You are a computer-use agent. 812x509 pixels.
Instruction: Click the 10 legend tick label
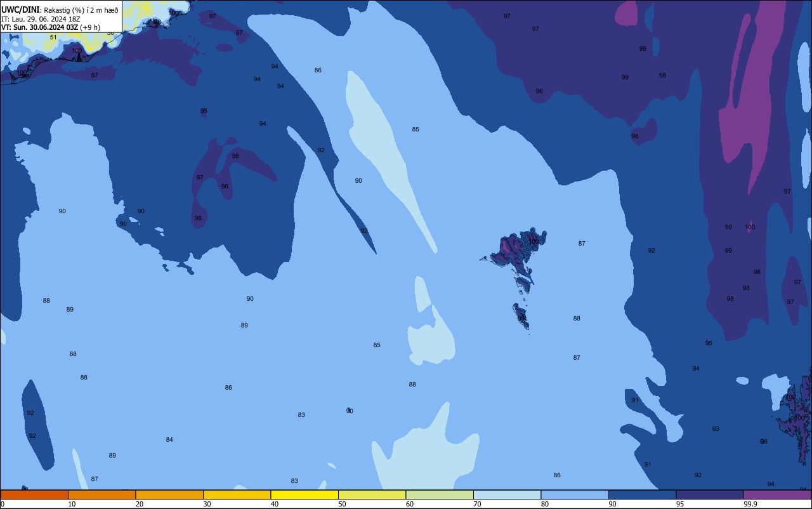coord(72,504)
